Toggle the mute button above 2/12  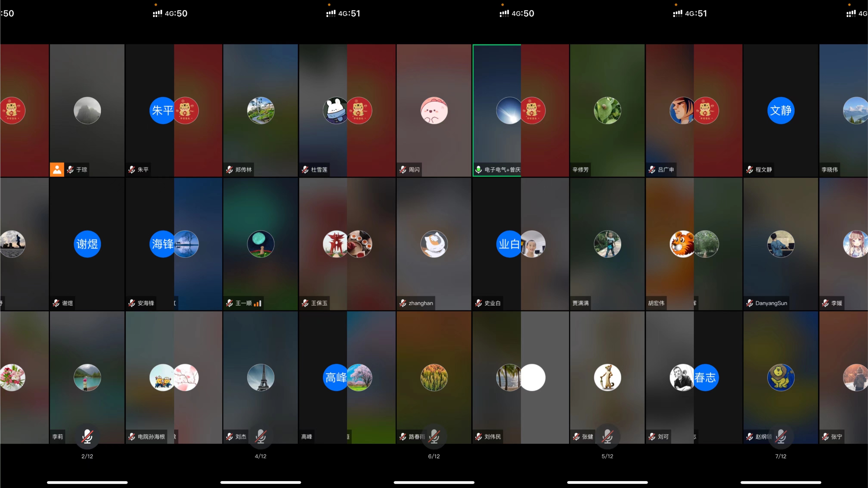tap(87, 437)
